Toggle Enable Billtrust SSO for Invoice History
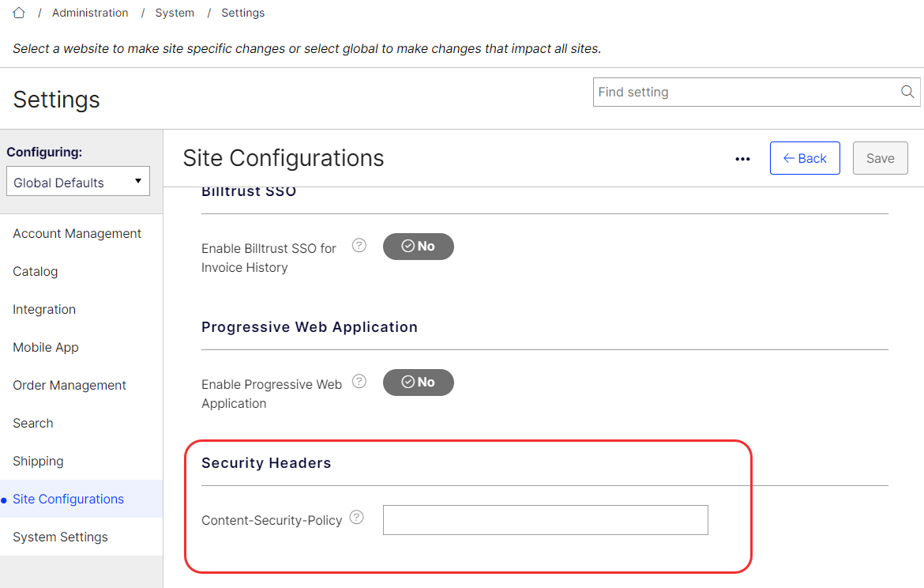Image resolution: width=924 pixels, height=588 pixels. [419, 247]
